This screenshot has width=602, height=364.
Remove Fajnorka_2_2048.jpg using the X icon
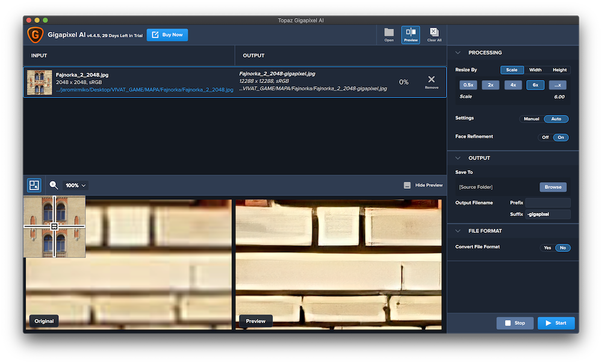coord(431,81)
